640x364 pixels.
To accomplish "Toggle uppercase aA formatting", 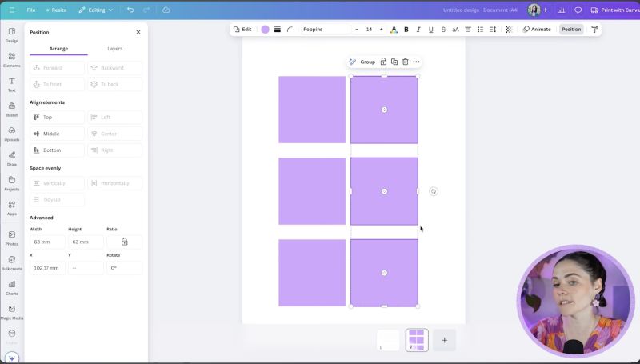I will click(x=455, y=30).
